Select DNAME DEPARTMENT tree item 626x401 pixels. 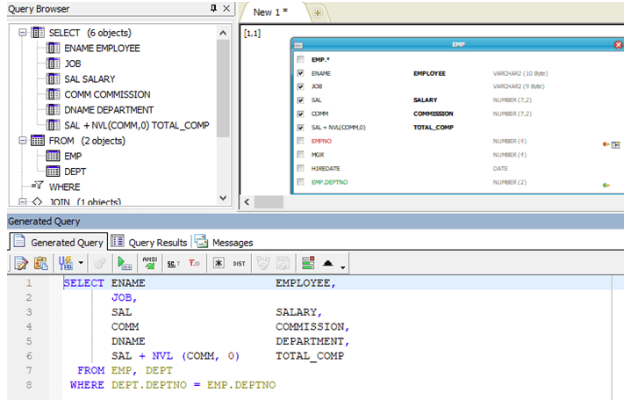[x=109, y=110]
